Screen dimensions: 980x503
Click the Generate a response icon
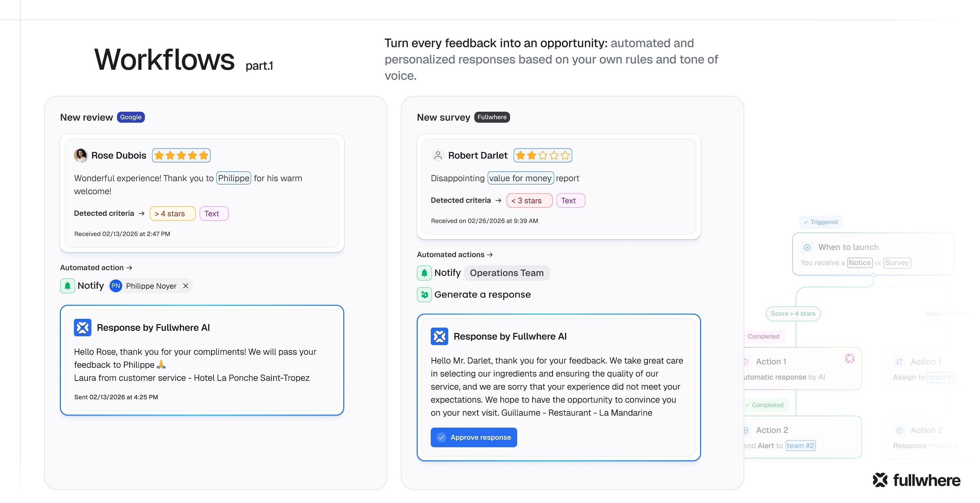[x=424, y=294]
